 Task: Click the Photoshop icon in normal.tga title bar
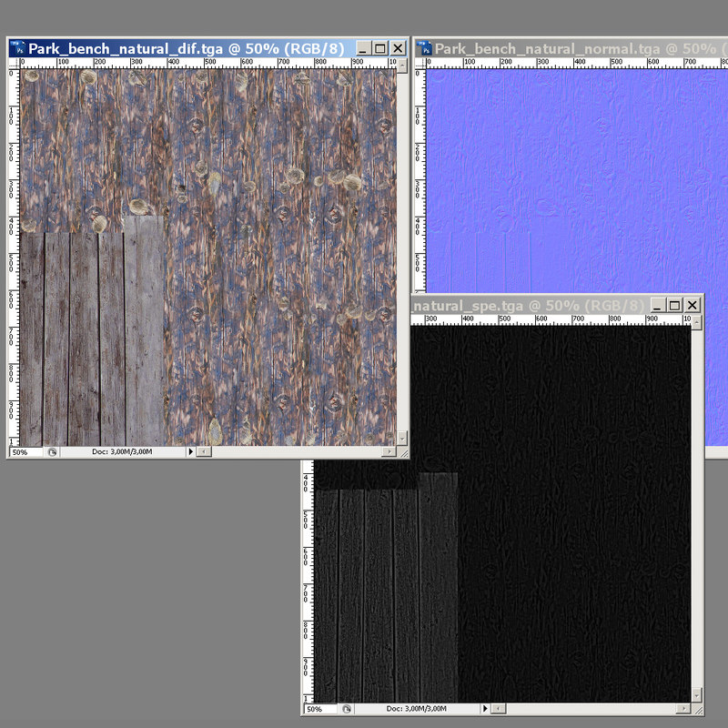tap(424, 49)
